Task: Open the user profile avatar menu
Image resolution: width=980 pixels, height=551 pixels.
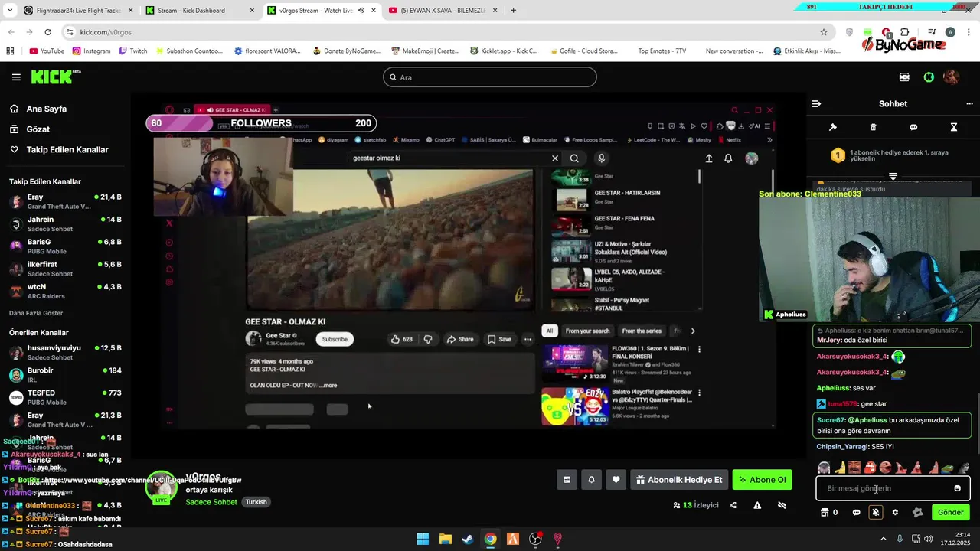Action: click(x=951, y=77)
